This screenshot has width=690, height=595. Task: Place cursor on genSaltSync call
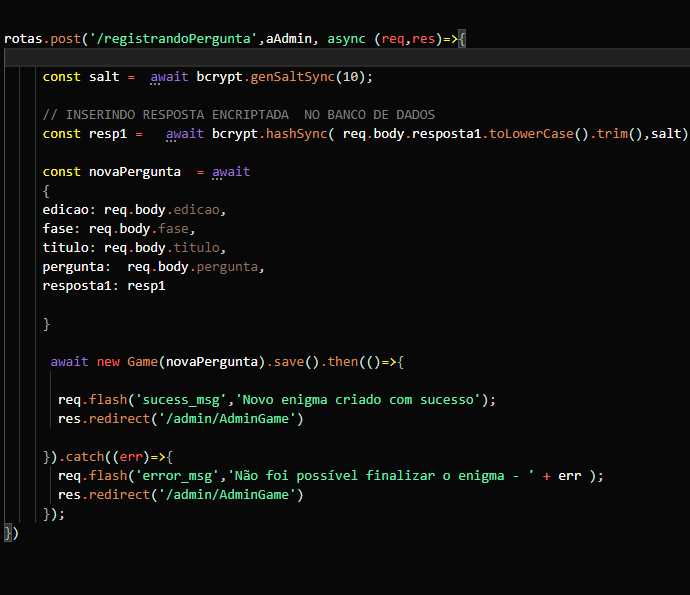[293, 77]
